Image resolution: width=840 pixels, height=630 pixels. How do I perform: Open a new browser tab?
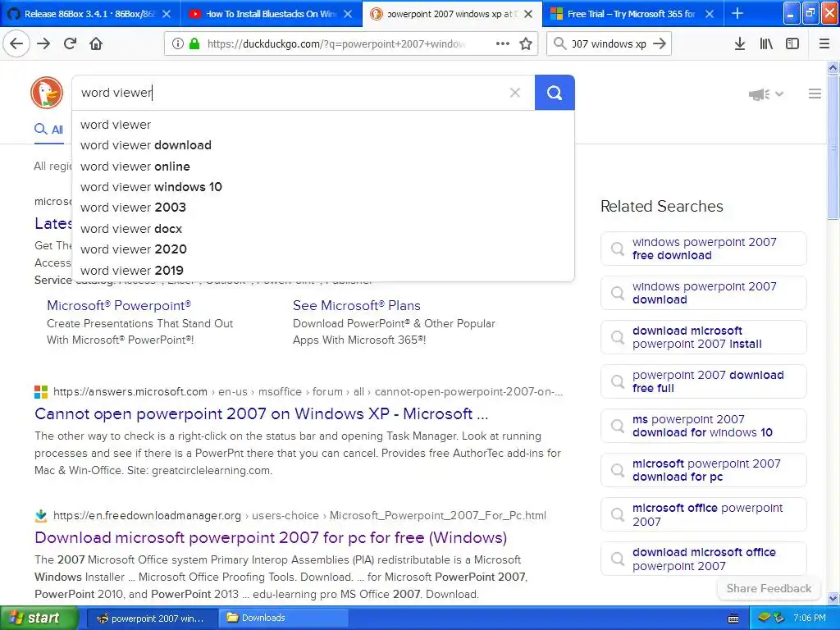point(737,13)
